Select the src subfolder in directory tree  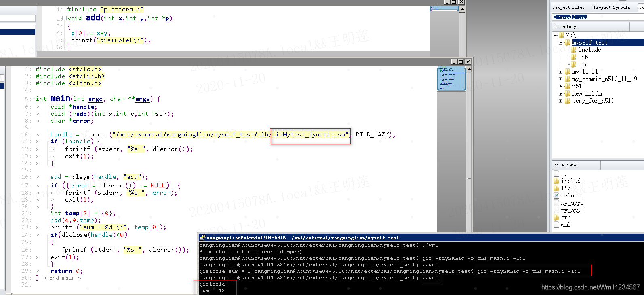(x=583, y=64)
